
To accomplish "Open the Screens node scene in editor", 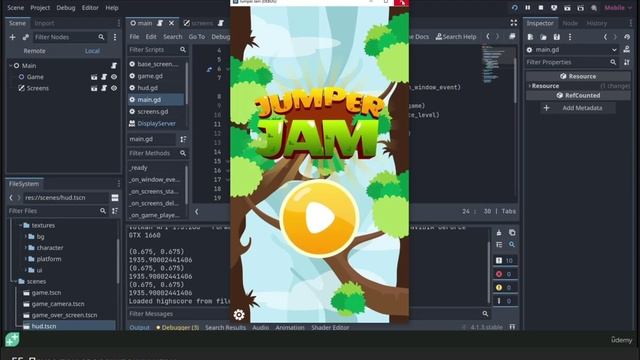I will [x=94, y=88].
